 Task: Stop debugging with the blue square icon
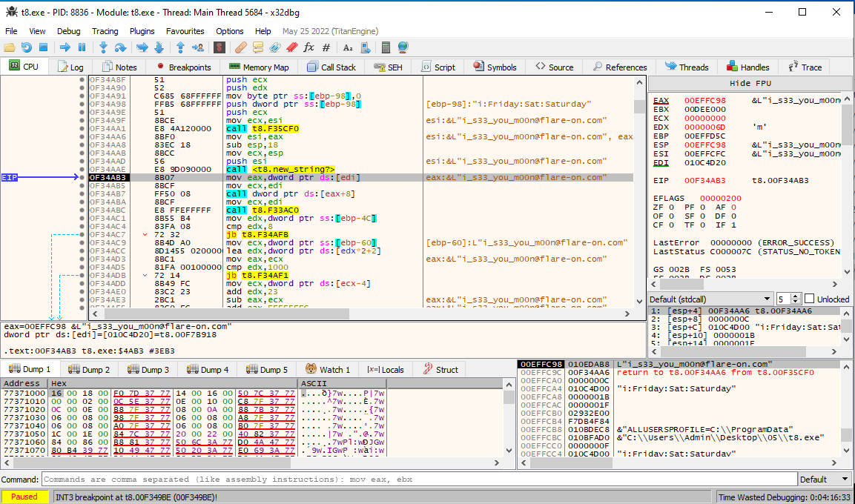point(44,47)
